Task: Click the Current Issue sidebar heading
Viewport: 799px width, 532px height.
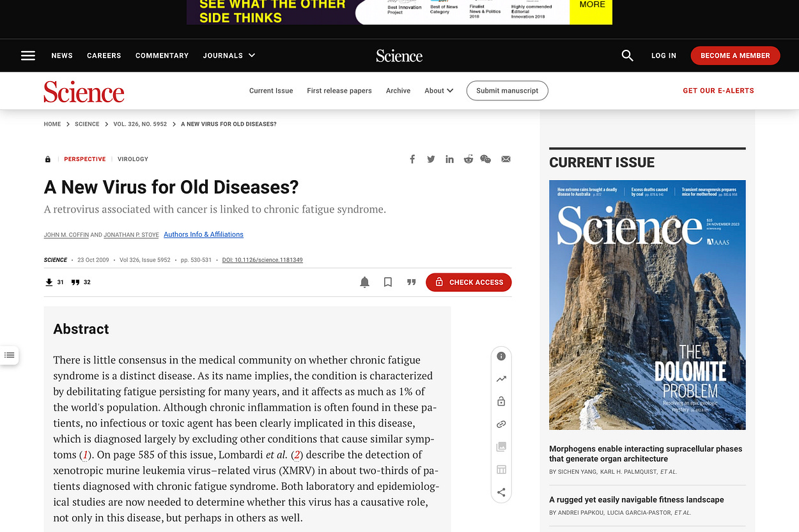Action: click(602, 162)
